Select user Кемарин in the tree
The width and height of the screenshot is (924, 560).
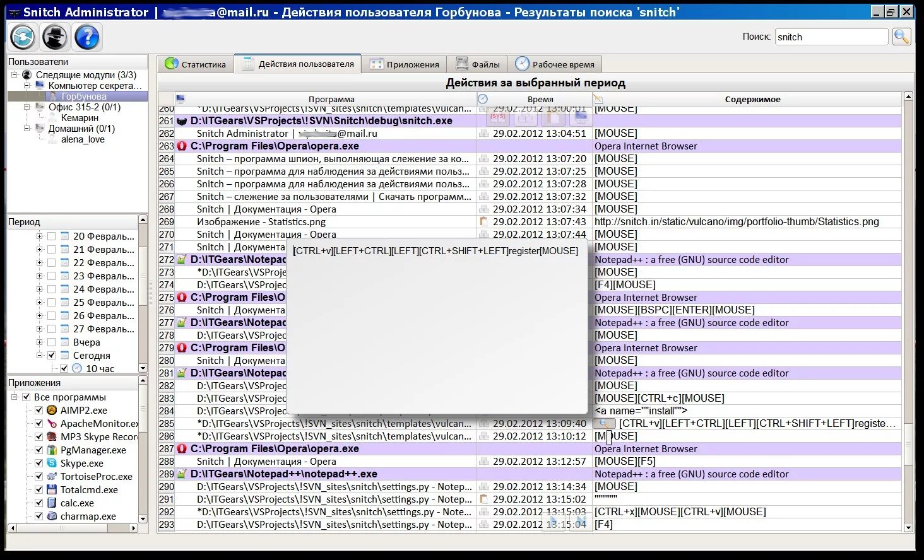click(x=80, y=117)
